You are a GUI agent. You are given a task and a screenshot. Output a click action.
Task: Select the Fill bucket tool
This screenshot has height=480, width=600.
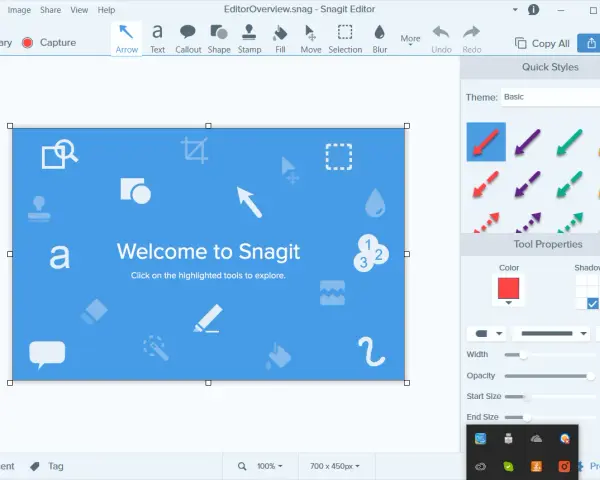pos(280,39)
